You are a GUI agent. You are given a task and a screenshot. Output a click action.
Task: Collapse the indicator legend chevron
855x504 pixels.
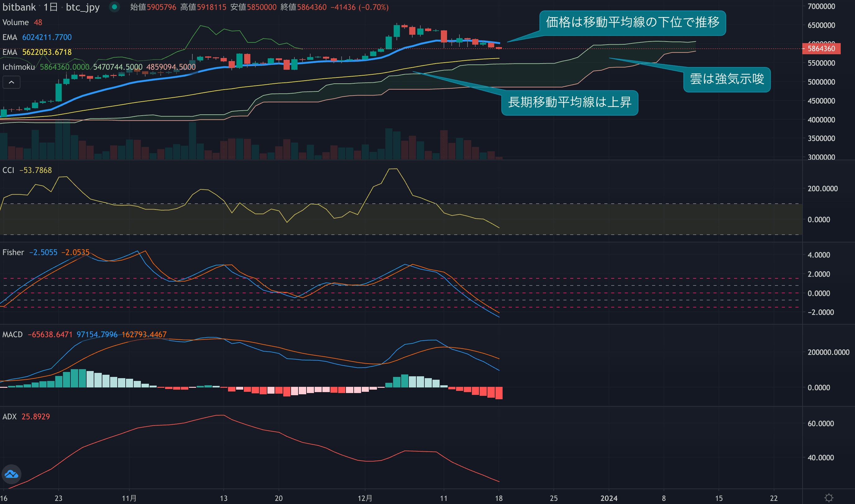point(11,82)
